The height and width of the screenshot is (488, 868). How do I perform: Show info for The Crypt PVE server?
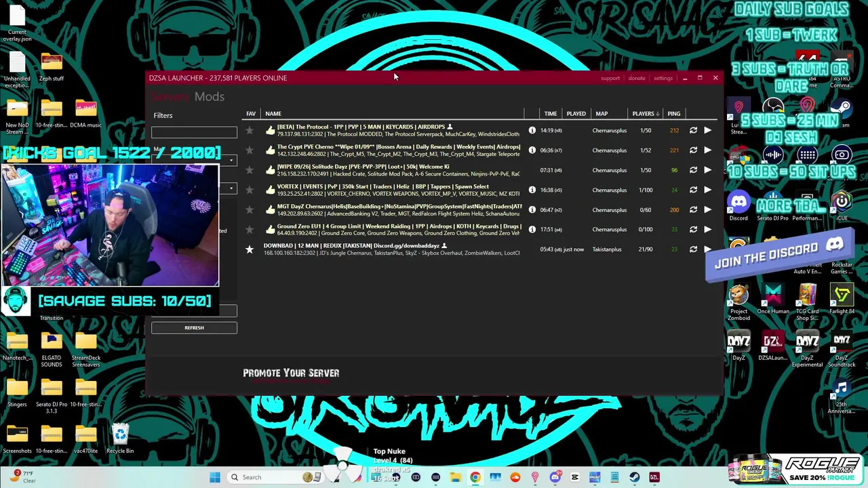[x=532, y=150]
